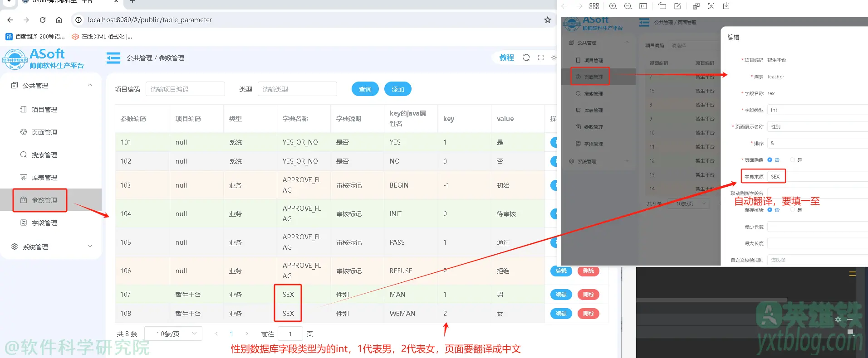868x358 pixels.
Task: Reload the localhost page
Action: [x=43, y=20]
